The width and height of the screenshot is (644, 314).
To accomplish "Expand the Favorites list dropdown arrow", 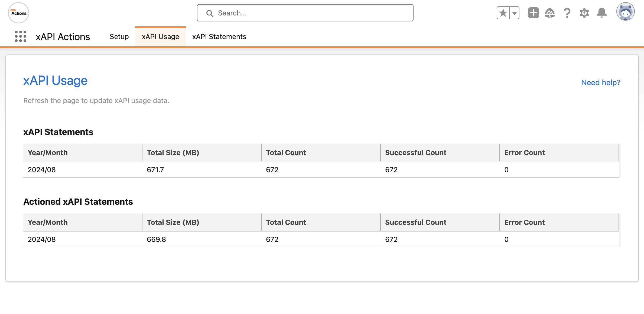I will (x=514, y=13).
